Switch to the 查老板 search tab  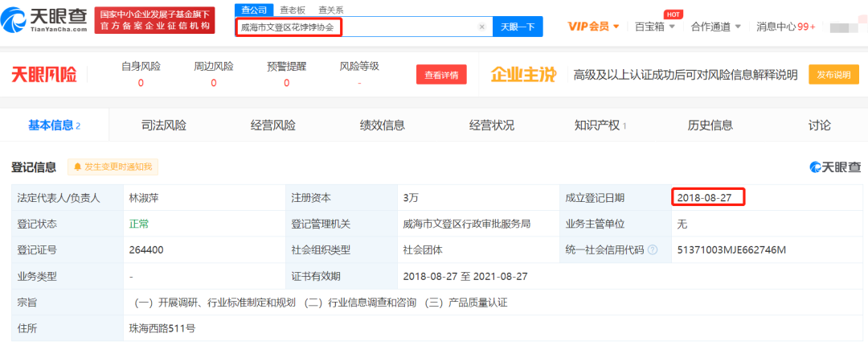point(291,10)
